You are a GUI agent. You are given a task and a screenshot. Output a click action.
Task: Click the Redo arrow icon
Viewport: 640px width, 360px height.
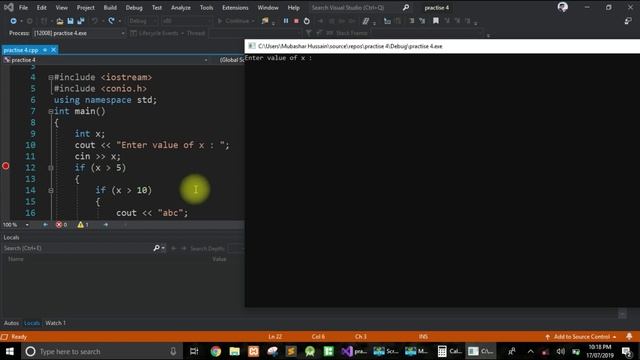[x=111, y=21]
